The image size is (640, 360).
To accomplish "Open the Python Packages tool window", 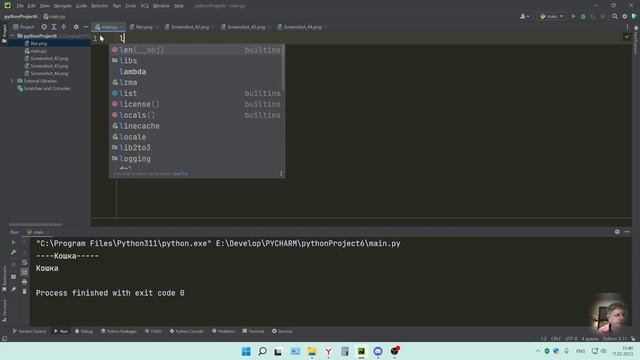I will point(119,331).
